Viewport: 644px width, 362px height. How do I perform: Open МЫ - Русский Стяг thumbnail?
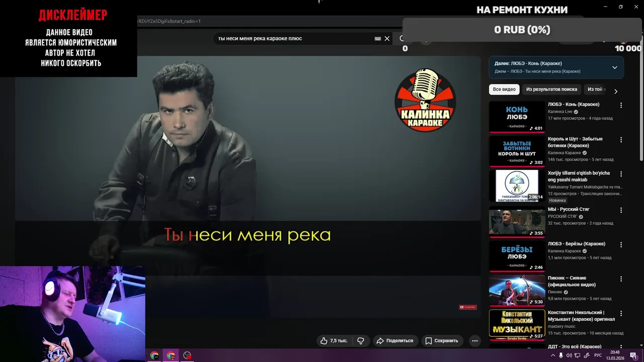point(517,221)
